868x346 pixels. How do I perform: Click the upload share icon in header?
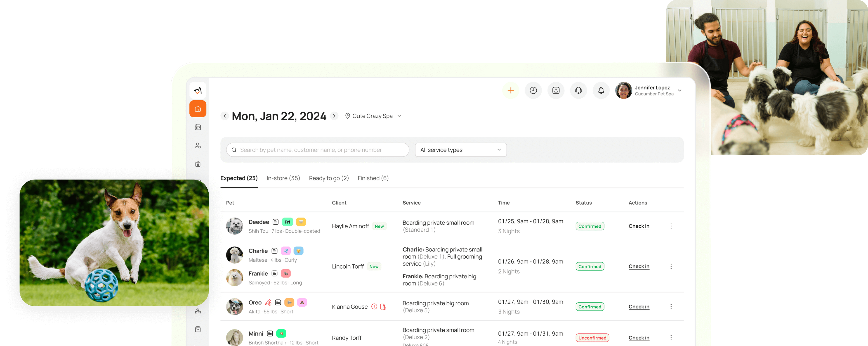[556, 90]
